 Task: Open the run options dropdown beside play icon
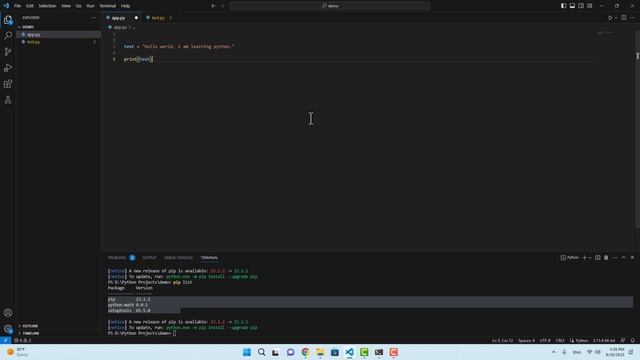(616, 18)
